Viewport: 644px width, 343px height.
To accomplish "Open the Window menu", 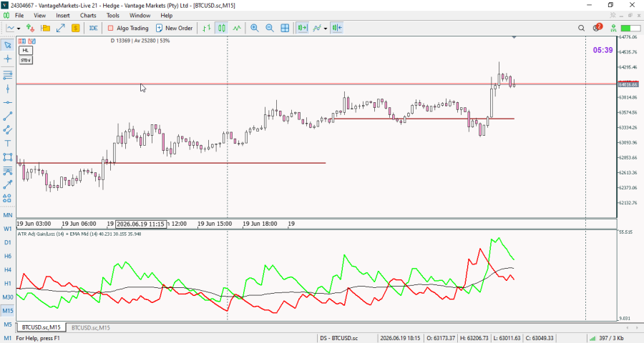I will pyautogui.click(x=140, y=16).
